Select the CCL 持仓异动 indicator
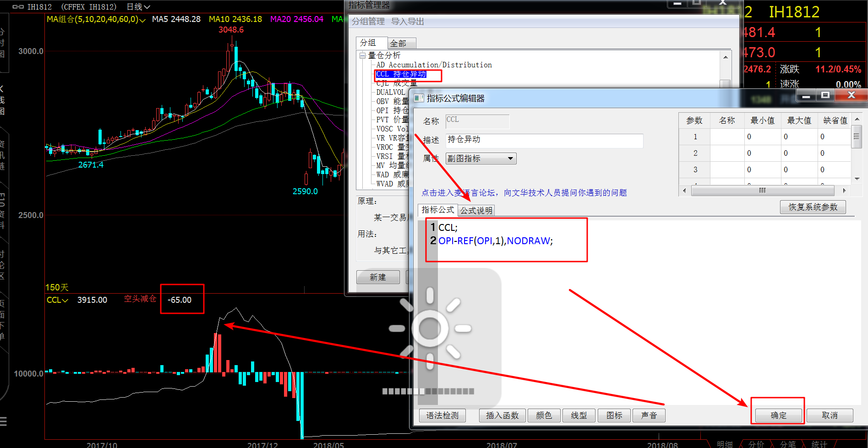This screenshot has width=868, height=448. [x=401, y=74]
